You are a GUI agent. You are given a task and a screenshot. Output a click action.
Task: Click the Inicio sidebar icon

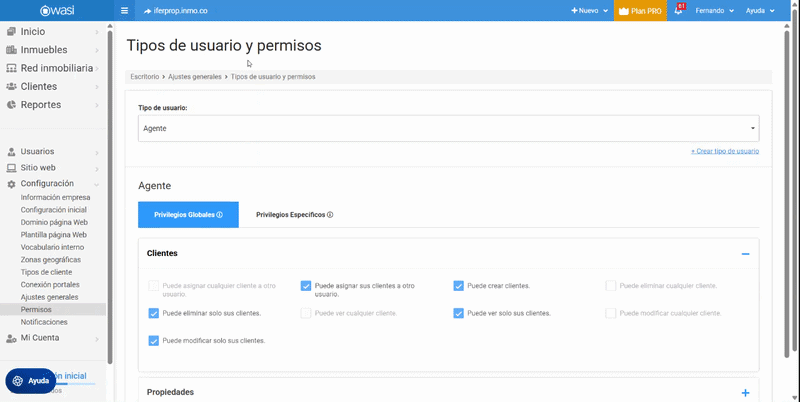pyautogui.click(x=11, y=32)
